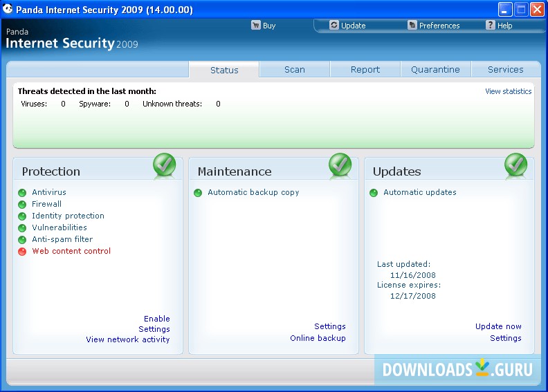Click the Protection panel heading

[x=51, y=171]
